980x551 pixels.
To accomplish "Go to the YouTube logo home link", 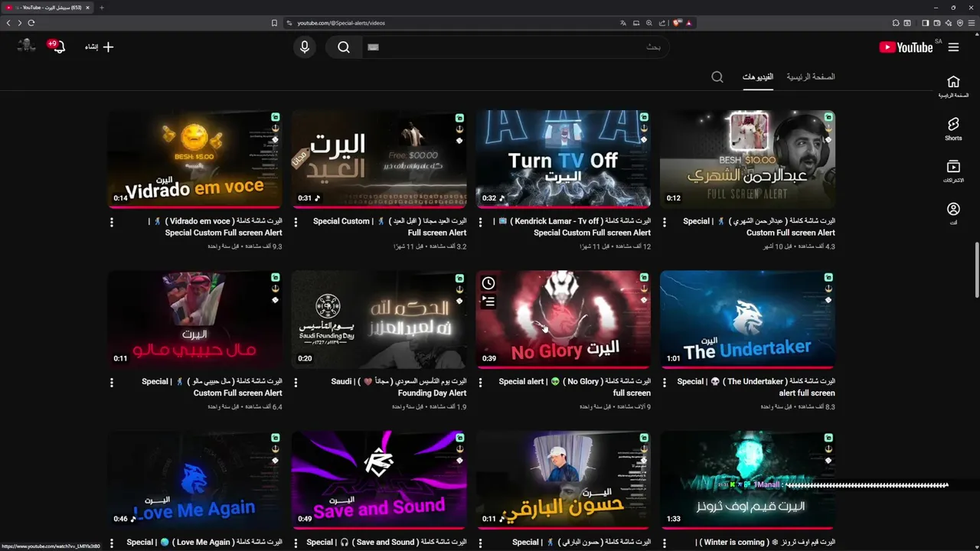I will 906,47.
